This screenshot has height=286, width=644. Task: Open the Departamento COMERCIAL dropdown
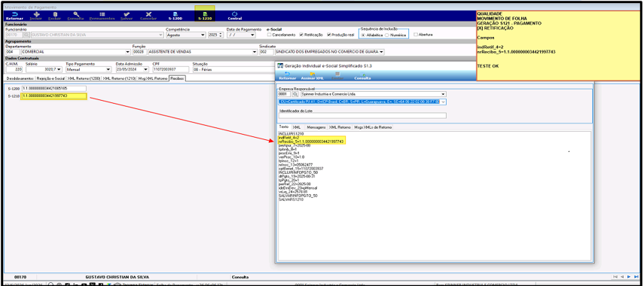(128, 52)
